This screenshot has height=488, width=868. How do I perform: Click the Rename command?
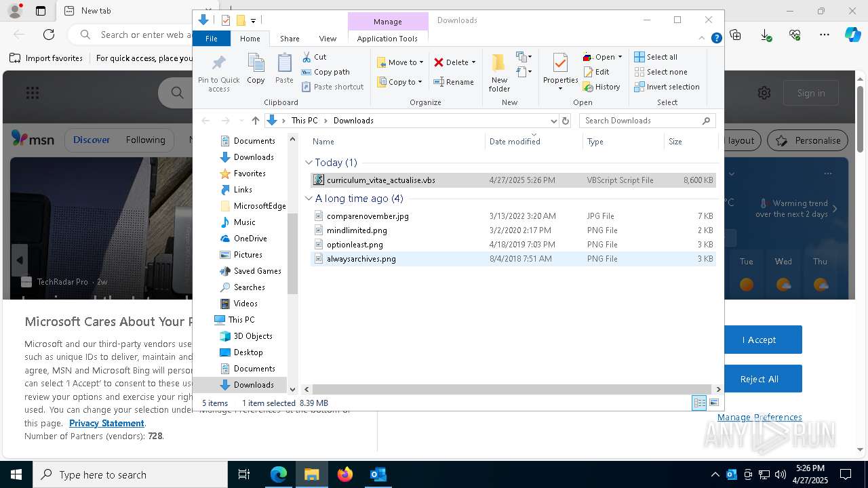pyautogui.click(x=454, y=82)
